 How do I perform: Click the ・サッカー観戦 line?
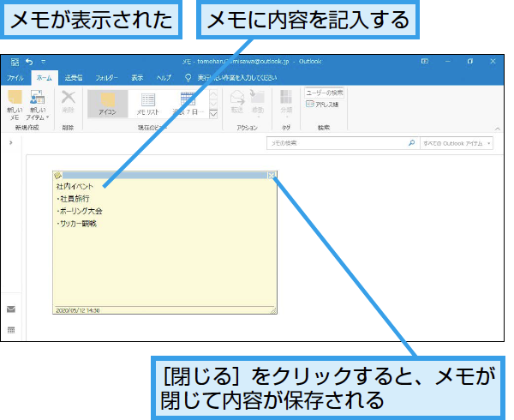76,224
